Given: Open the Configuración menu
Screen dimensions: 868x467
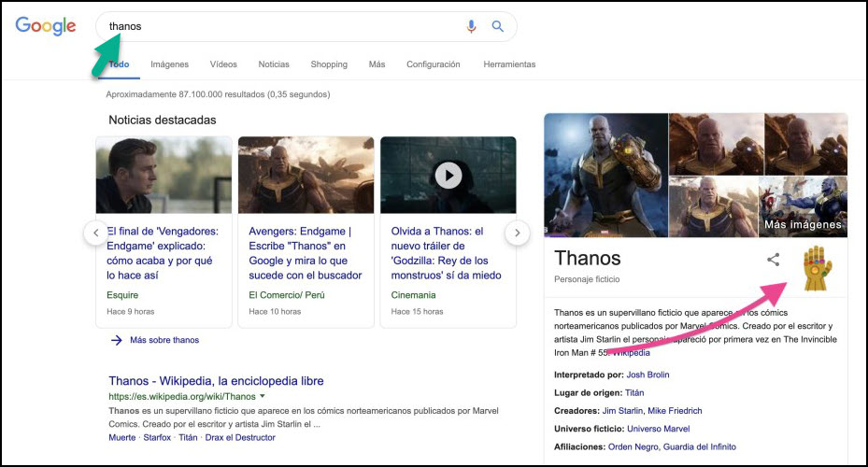Looking at the screenshot, I should click(x=433, y=64).
